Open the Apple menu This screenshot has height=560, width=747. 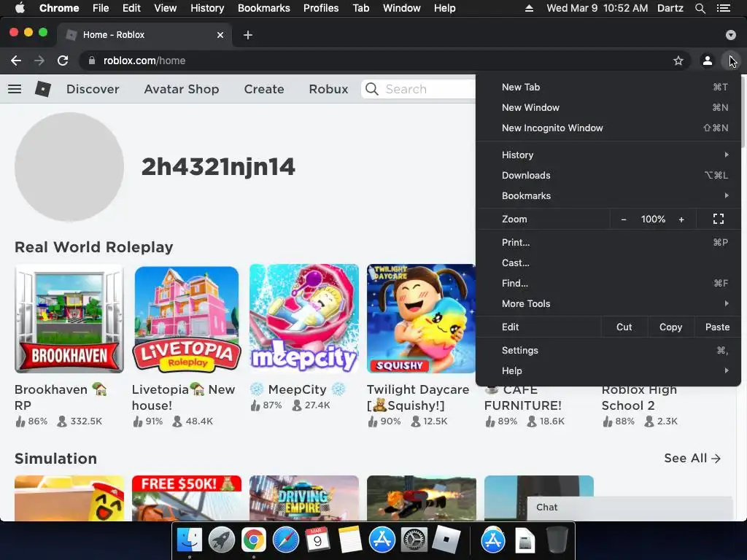coord(20,8)
